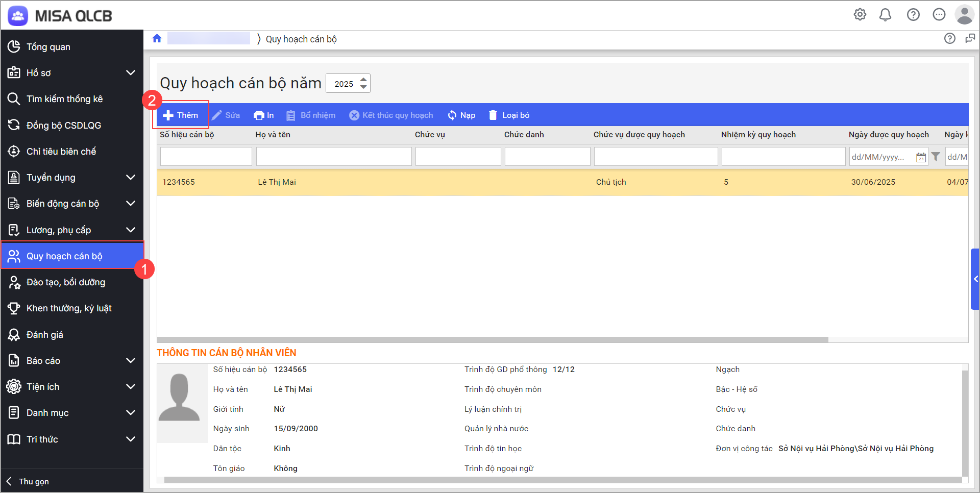
Task: Open Quy hoạch cán bộ in sidebar
Action: [64, 256]
